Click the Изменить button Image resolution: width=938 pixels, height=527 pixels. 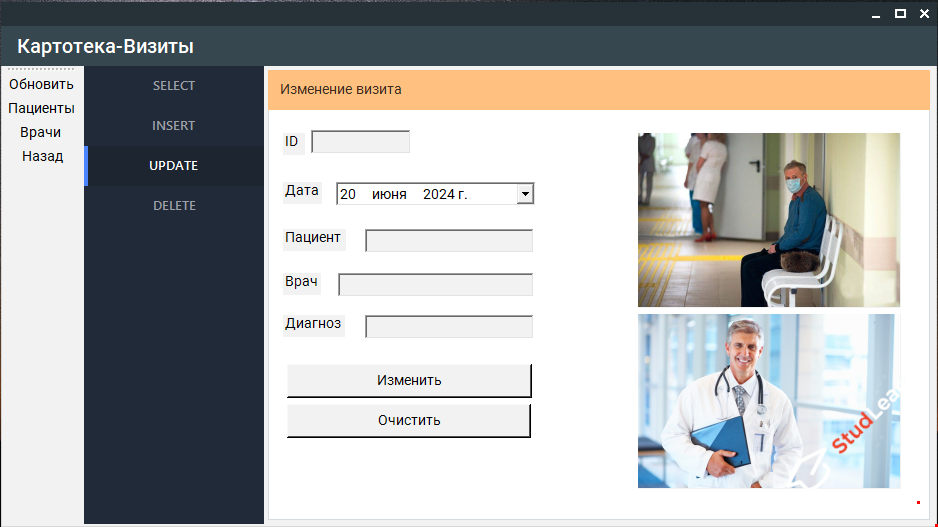[409, 380]
